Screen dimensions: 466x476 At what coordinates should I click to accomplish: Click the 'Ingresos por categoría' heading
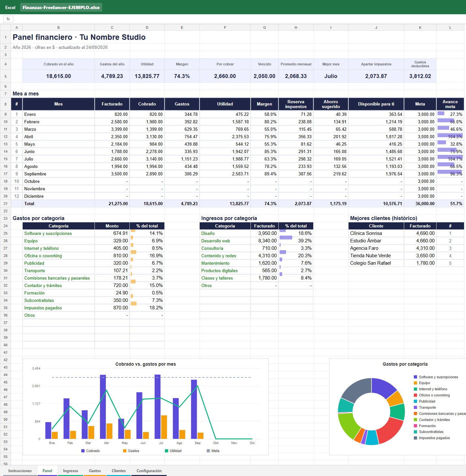click(x=229, y=218)
